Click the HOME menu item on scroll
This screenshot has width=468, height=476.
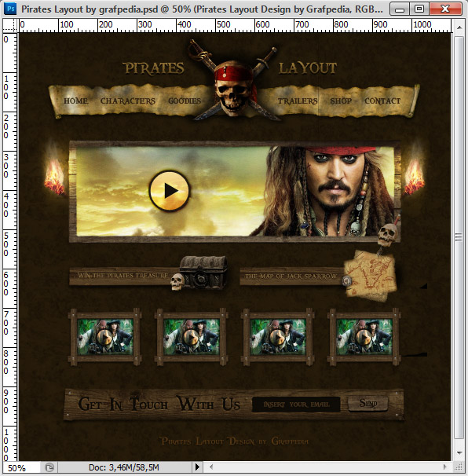(76, 101)
